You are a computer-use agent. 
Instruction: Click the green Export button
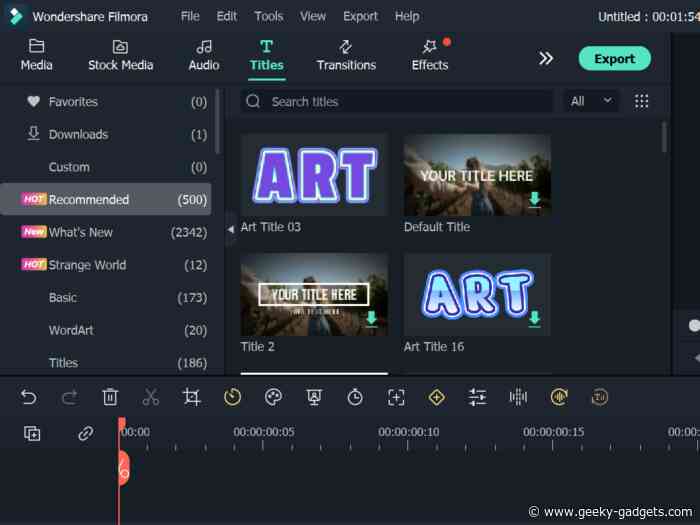point(614,58)
